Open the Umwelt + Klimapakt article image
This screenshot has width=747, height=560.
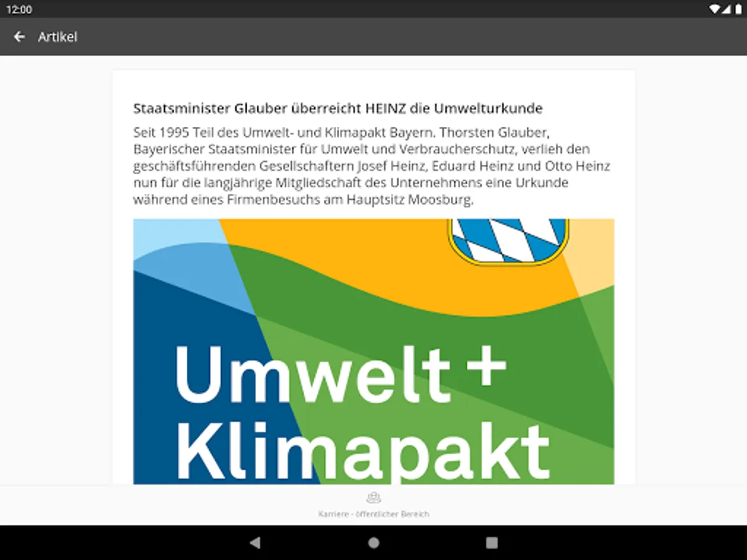pyautogui.click(x=374, y=352)
